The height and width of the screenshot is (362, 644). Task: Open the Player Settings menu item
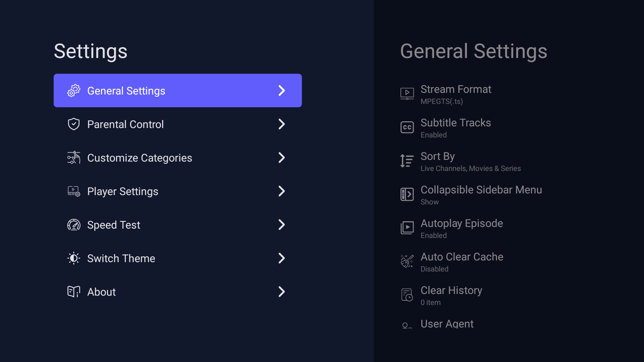[122, 191]
